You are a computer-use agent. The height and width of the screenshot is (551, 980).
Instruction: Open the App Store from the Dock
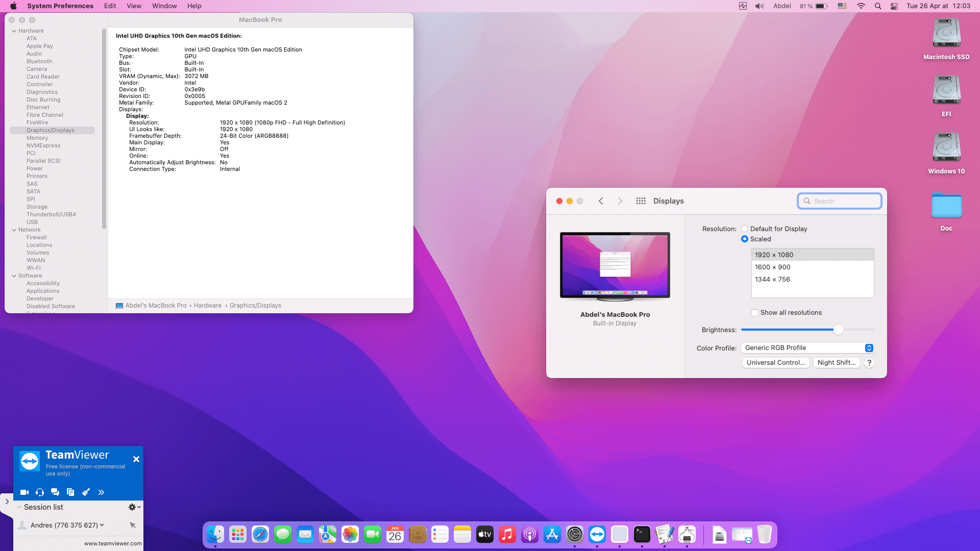(552, 534)
